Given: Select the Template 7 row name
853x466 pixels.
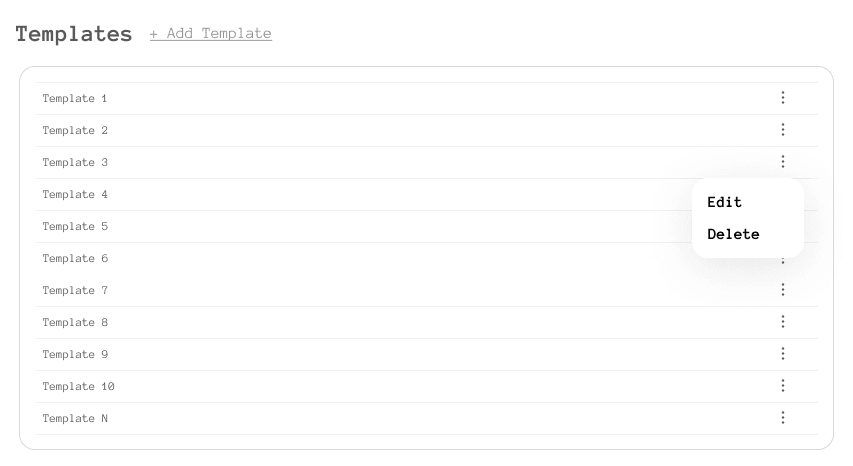Looking at the screenshot, I should tap(75, 291).
